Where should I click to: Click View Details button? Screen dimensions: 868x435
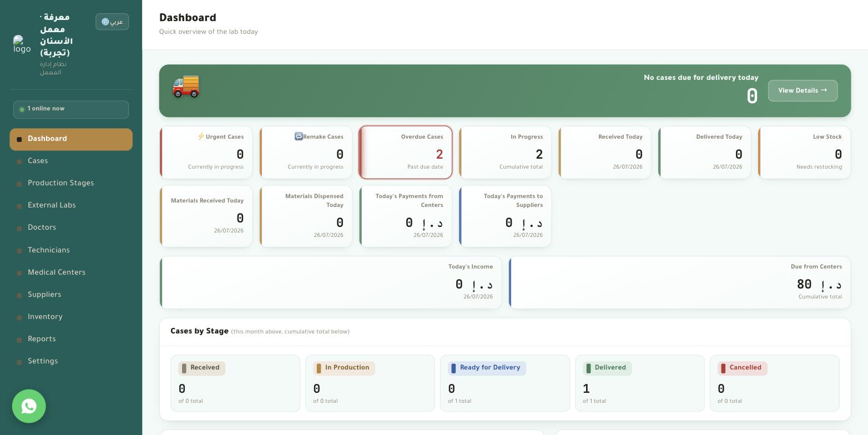pyautogui.click(x=803, y=90)
